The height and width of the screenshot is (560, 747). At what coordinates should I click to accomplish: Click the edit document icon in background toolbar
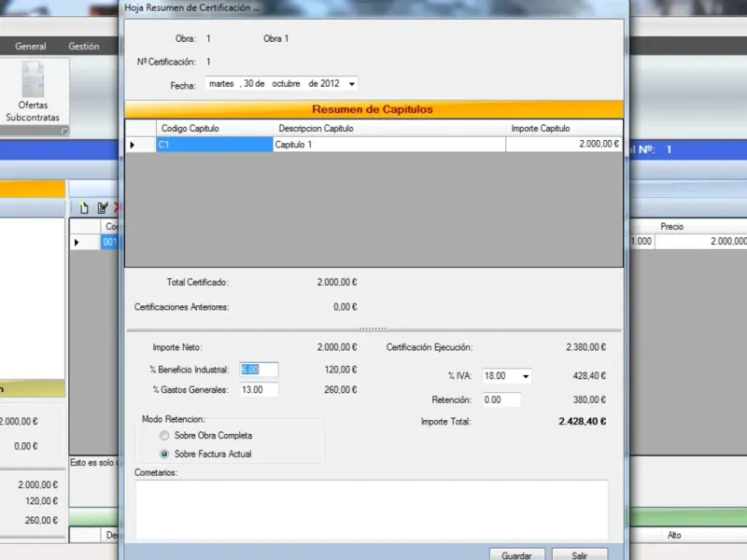pyautogui.click(x=103, y=207)
